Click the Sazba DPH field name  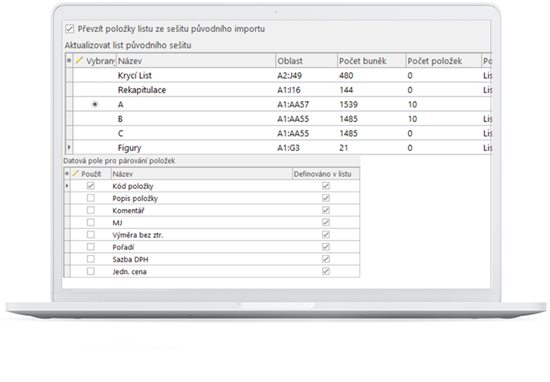coord(130,260)
